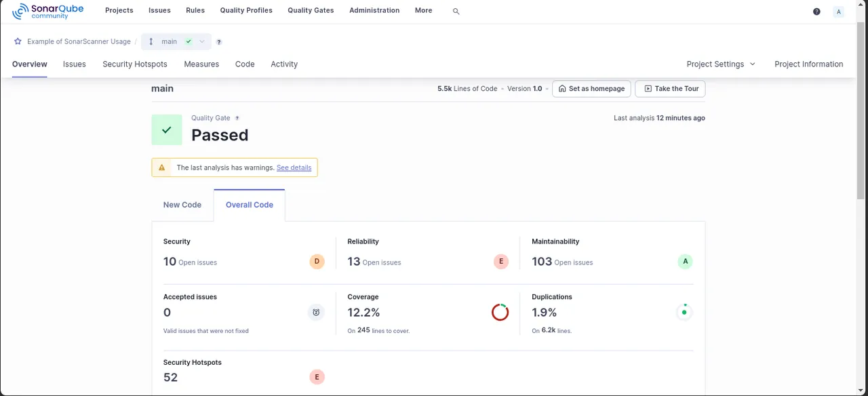Viewport: 868px width, 396px height.
Task: Click the Coverage donut chart
Action: (x=500, y=312)
